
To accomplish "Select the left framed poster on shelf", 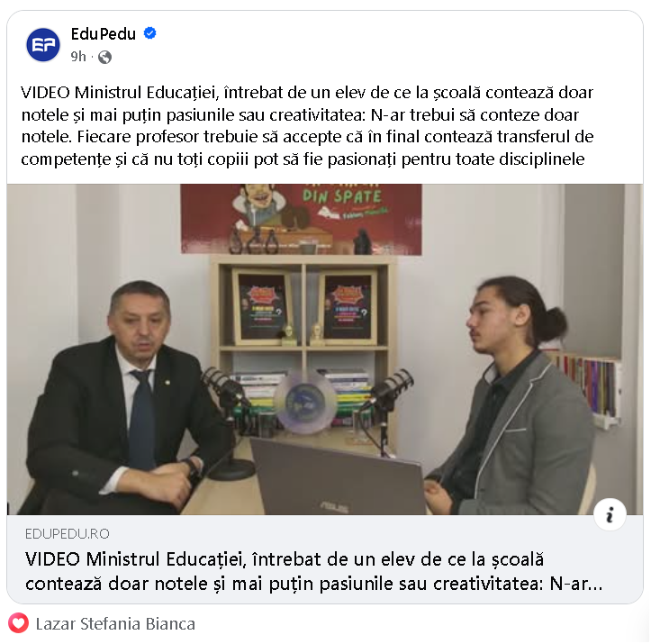I will tap(262, 306).
